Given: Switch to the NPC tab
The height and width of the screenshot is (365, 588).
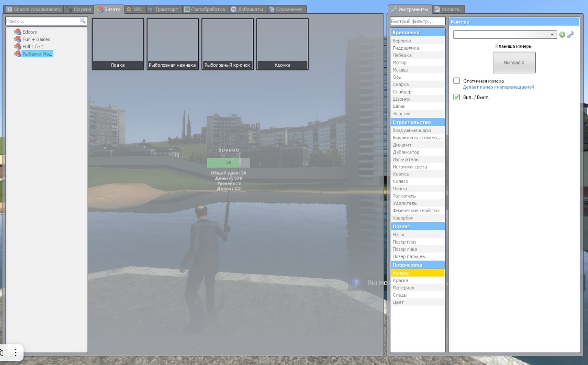Looking at the screenshot, I should point(134,9).
